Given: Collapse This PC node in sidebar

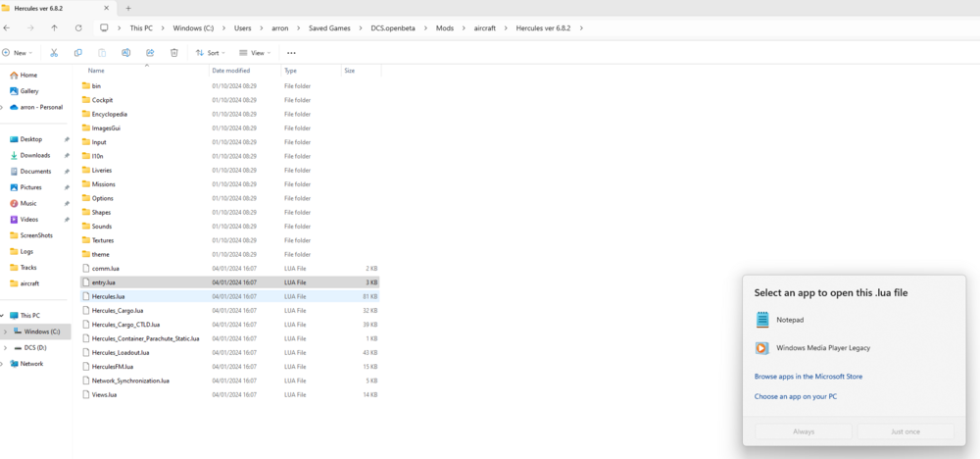Looking at the screenshot, I should point(2,316).
